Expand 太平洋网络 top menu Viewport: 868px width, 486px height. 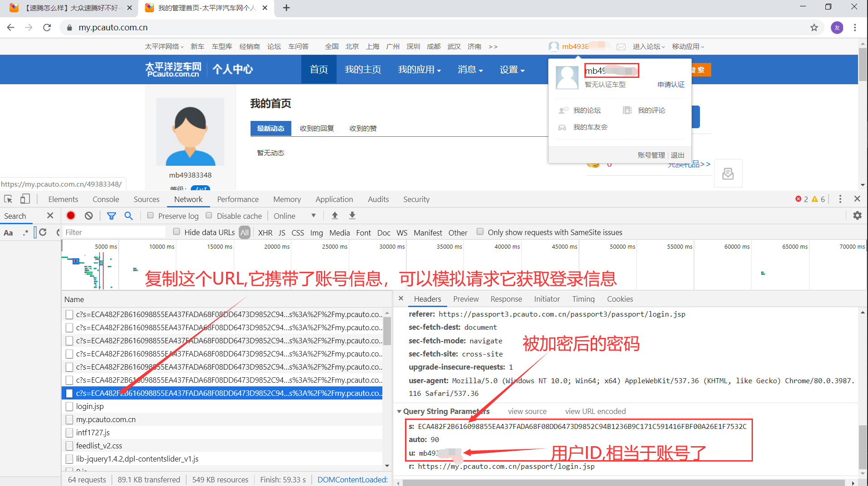164,47
